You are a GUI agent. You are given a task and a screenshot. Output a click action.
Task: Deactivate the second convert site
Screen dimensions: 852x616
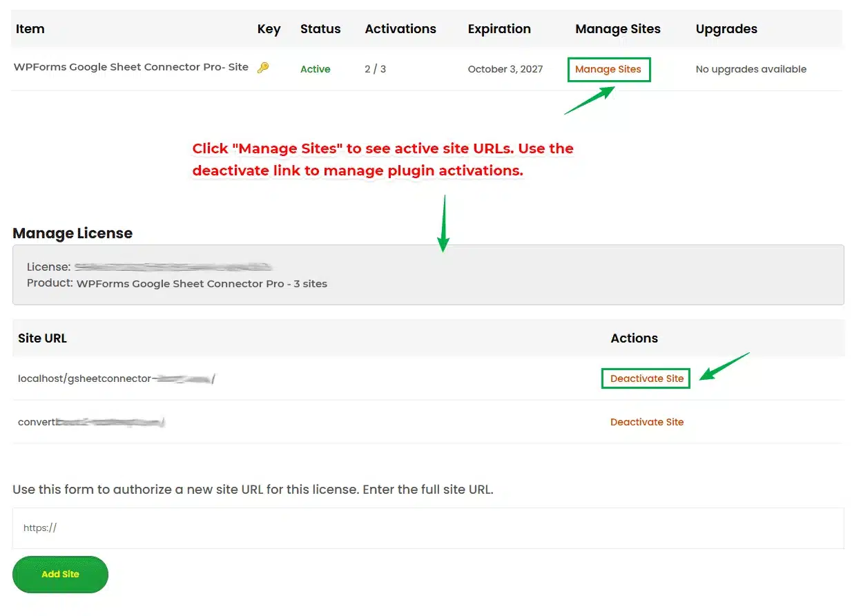pyautogui.click(x=647, y=421)
